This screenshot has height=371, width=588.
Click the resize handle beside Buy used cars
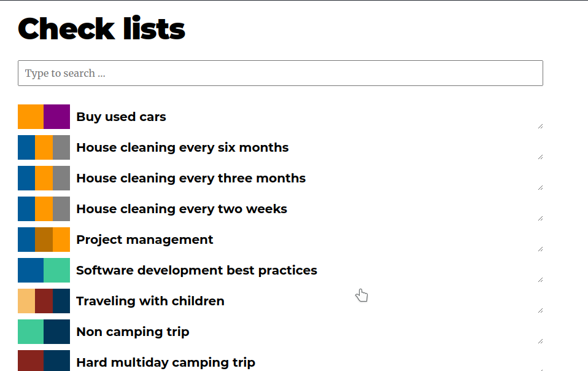pyautogui.click(x=541, y=125)
